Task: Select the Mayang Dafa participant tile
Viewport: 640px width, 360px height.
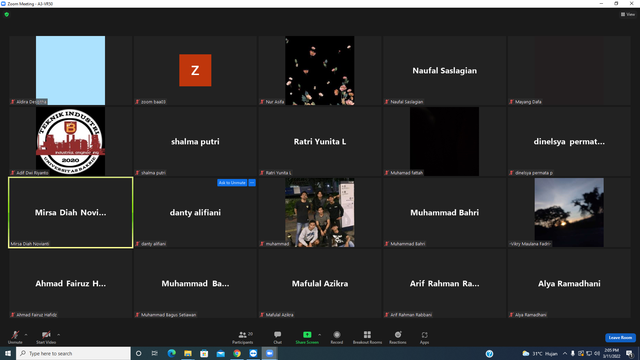Action: point(569,70)
